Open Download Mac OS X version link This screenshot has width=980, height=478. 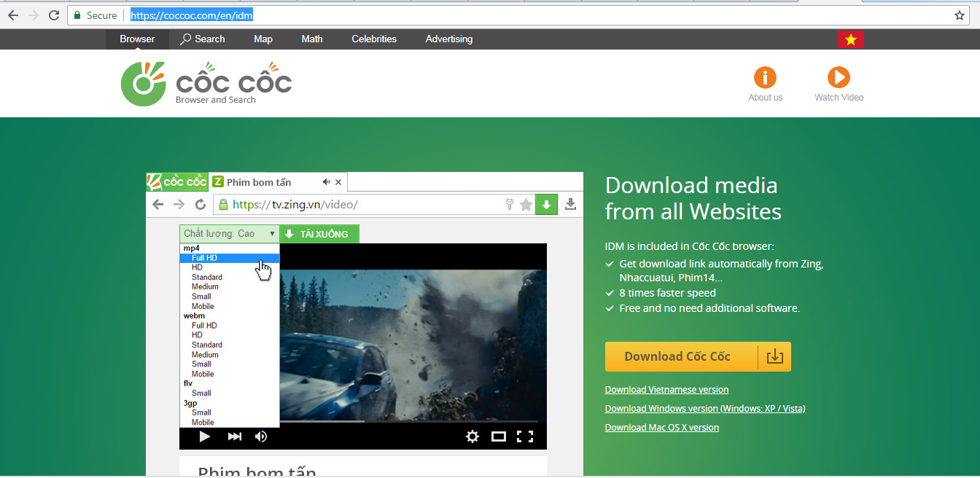[661, 428]
